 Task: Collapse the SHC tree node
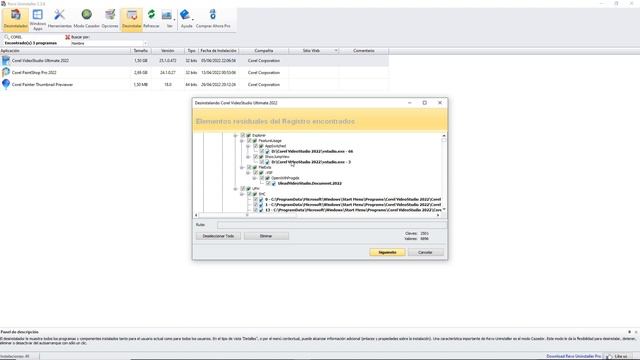pos(242,194)
